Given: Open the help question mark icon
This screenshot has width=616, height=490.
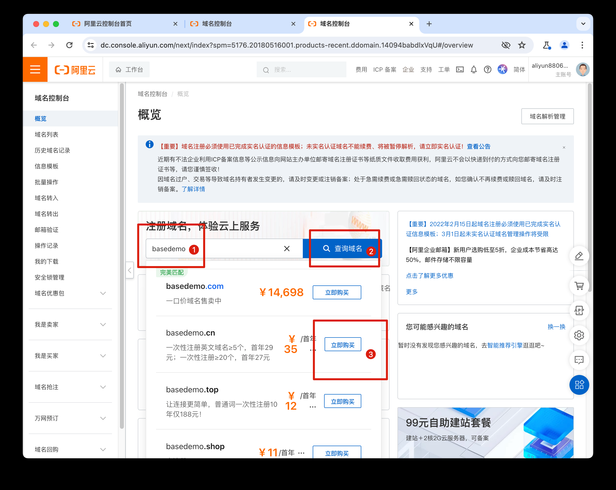Looking at the screenshot, I should [x=488, y=70].
